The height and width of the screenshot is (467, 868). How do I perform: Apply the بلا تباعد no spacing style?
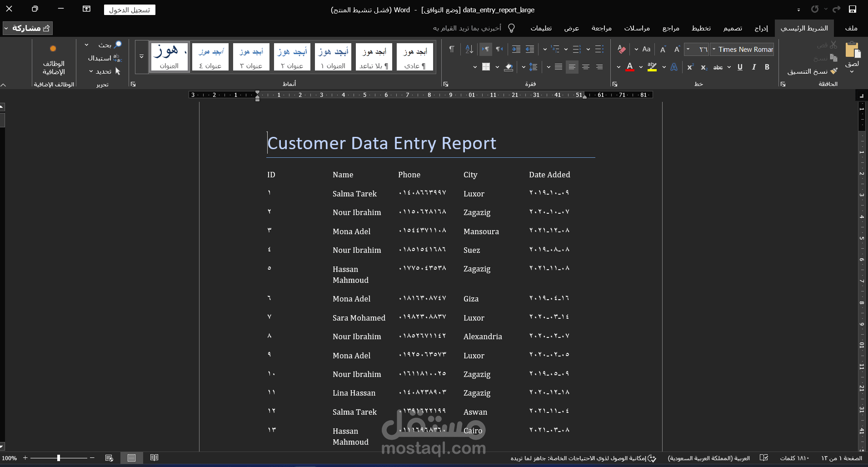coord(374,57)
